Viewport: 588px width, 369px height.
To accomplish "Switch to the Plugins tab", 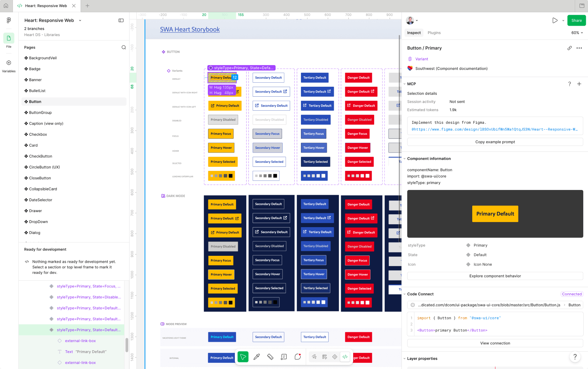I will click(x=434, y=33).
